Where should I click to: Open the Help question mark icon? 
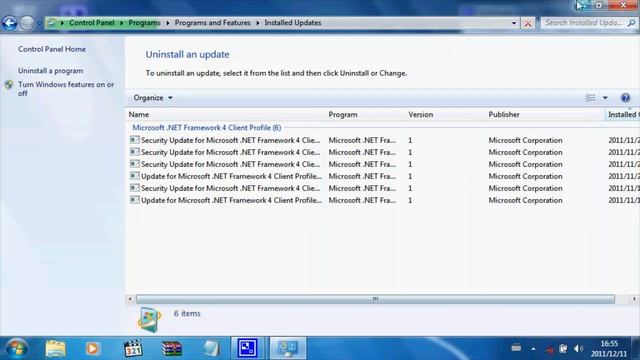(x=625, y=98)
